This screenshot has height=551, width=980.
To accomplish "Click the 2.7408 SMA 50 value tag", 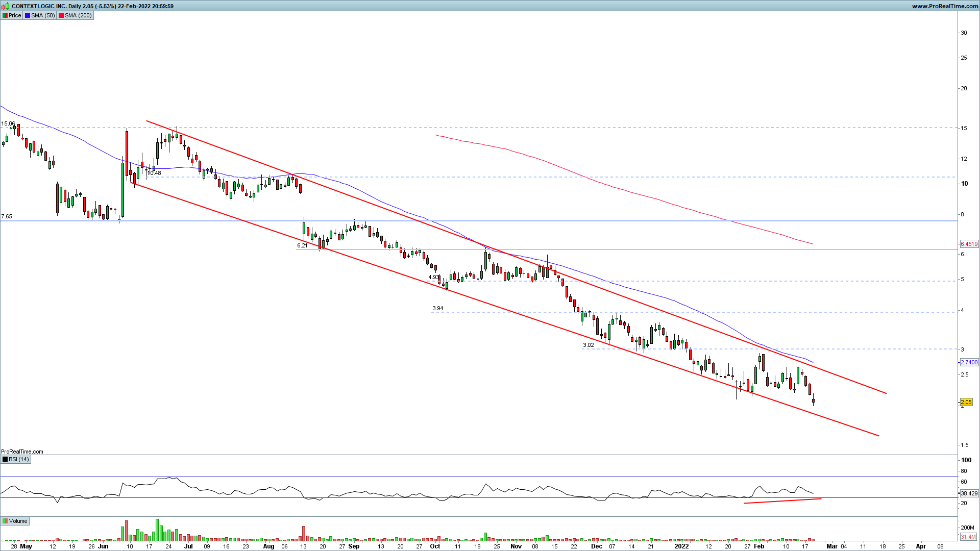I will point(969,362).
